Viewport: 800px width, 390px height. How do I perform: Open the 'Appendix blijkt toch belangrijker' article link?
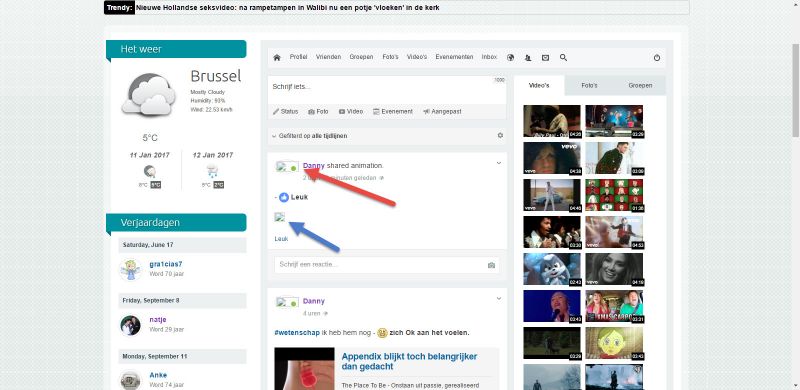pyautogui.click(x=409, y=361)
